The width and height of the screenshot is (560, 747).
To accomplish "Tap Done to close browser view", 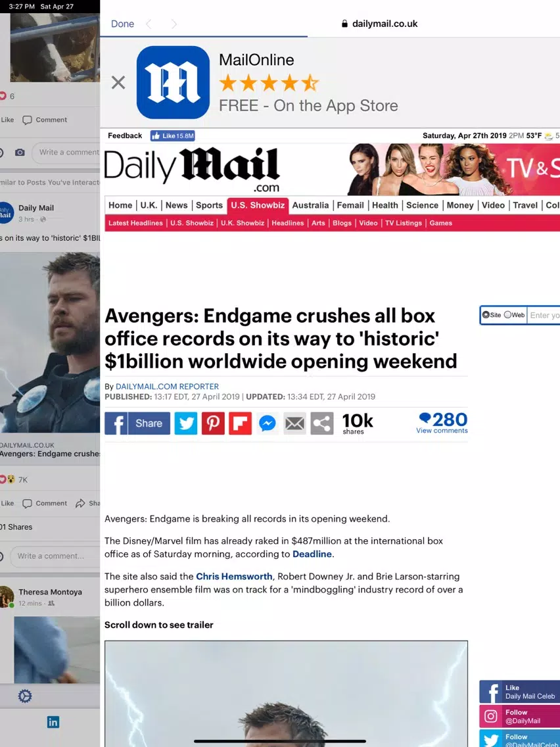I will tap(122, 24).
